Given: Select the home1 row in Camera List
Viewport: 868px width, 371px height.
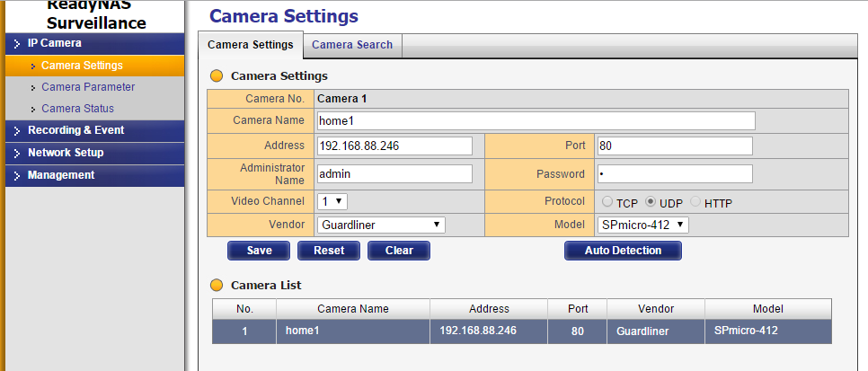Looking at the screenshot, I should point(521,331).
